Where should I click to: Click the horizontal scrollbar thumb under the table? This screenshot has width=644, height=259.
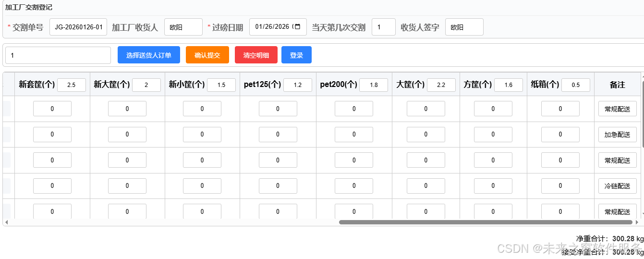[485, 222]
